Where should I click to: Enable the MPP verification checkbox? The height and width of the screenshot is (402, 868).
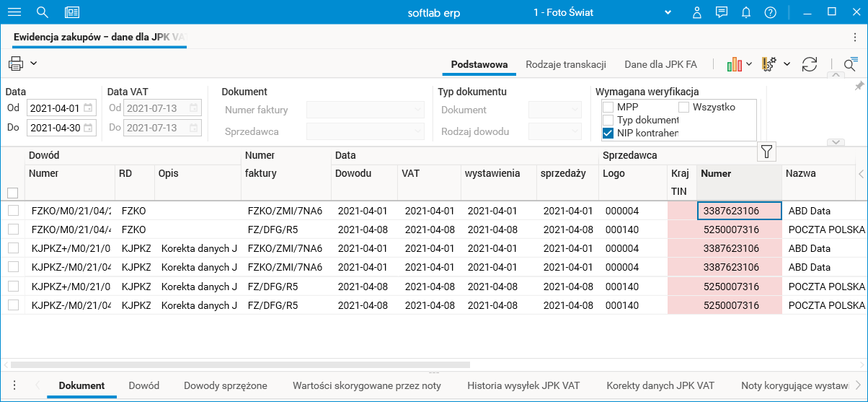click(608, 108)
